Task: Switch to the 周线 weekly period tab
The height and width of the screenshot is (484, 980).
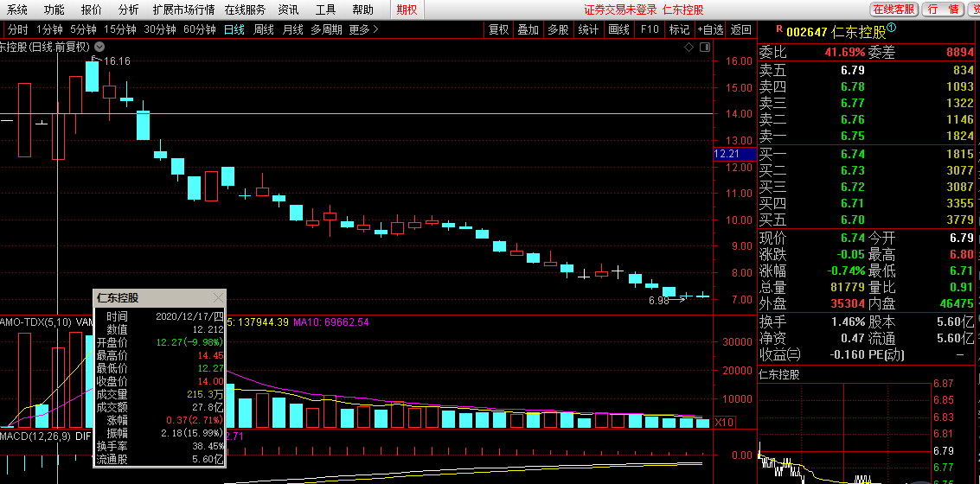Action: pos(263,29)
